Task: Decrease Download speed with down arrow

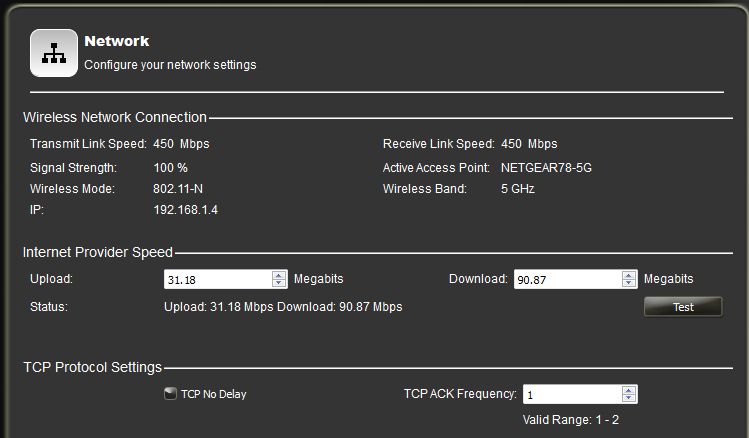Action: point(629,283)
